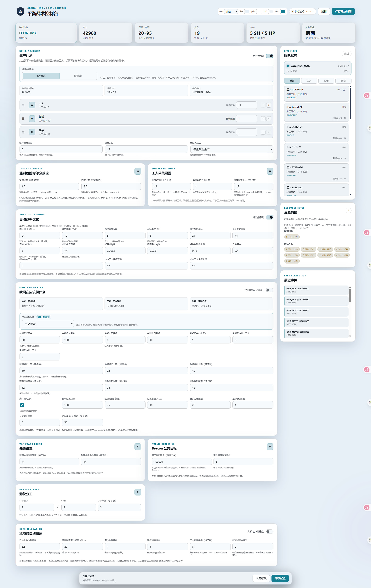
Task: Click the pink translate icon beside the 资源情报 panel
Action: [x=367, y=232]
